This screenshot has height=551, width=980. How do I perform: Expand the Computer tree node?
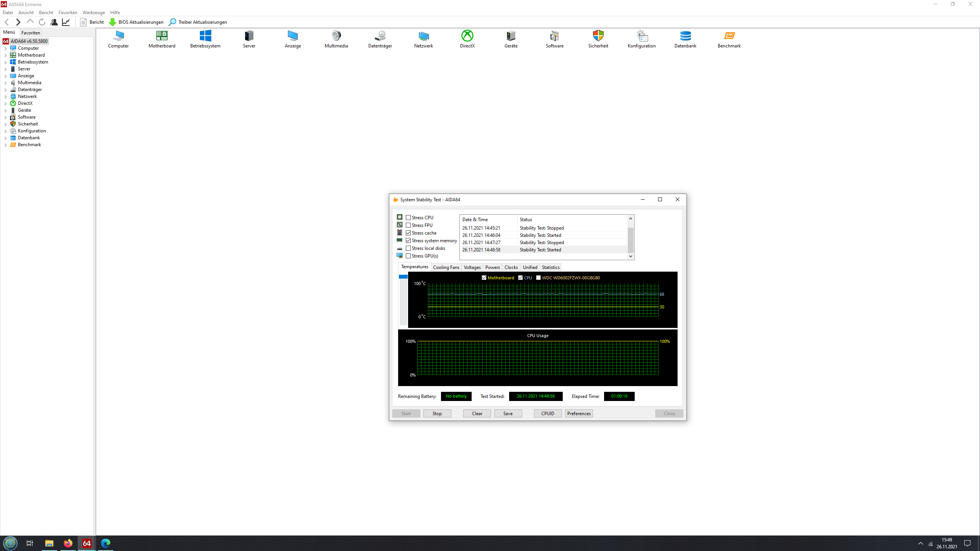[5, 49]
